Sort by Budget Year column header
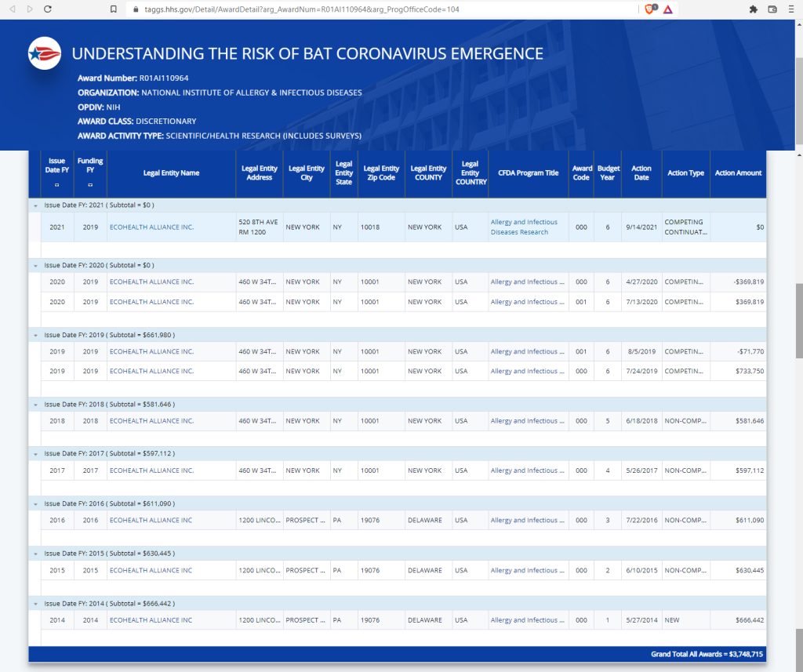Viewport: 803px width, 672px height. pyautogui.click(x=608, y=173)
